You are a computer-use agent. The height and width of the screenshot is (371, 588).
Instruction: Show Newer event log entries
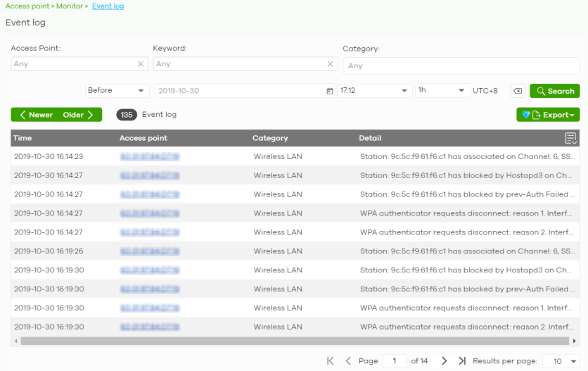tap(36, 115)
